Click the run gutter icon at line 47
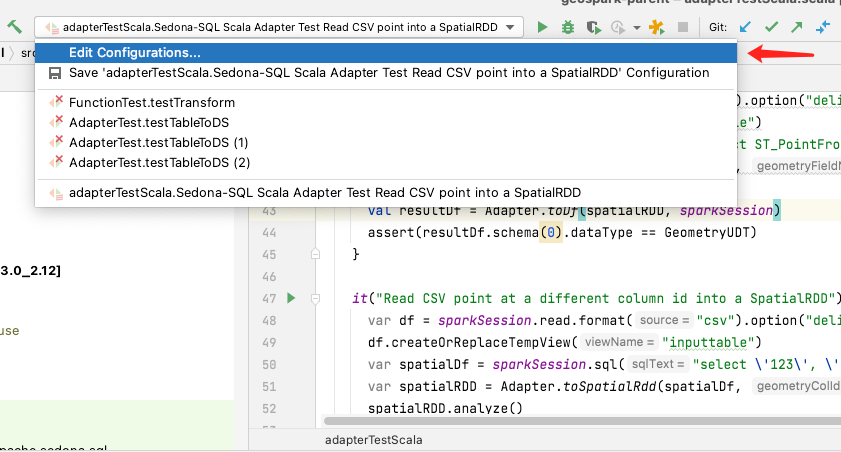This screenshot has height=452, width=841. (x=291, y=298)
